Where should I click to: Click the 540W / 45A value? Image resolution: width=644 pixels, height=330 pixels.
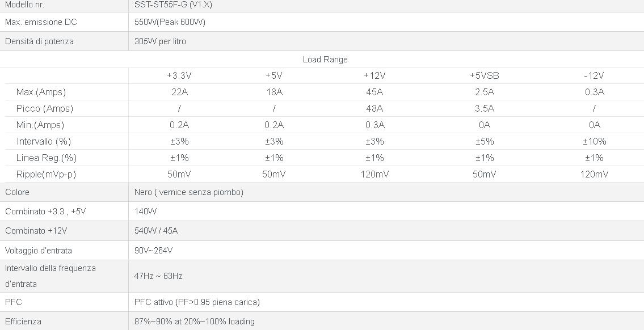coord(156,231)
